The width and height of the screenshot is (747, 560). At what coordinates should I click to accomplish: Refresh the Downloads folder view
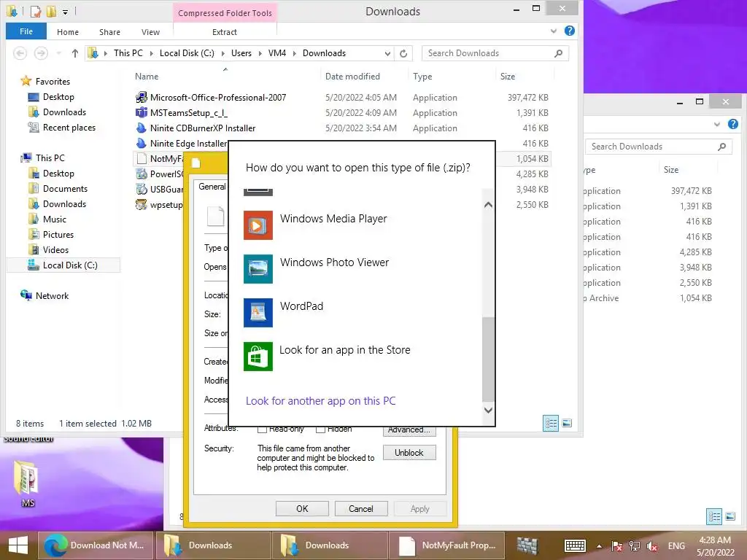click(403, 53)
